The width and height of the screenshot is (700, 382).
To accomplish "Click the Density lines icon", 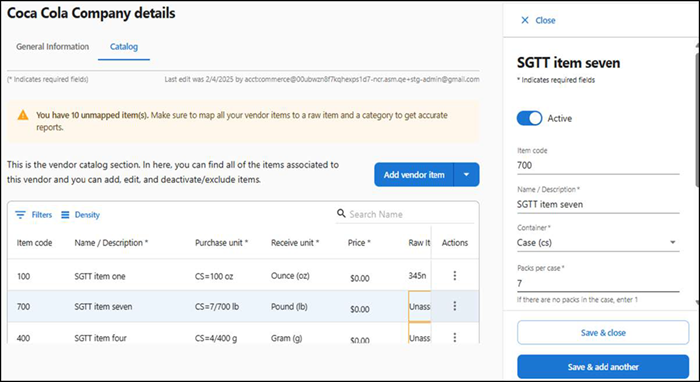I will [x=65, y=215].
